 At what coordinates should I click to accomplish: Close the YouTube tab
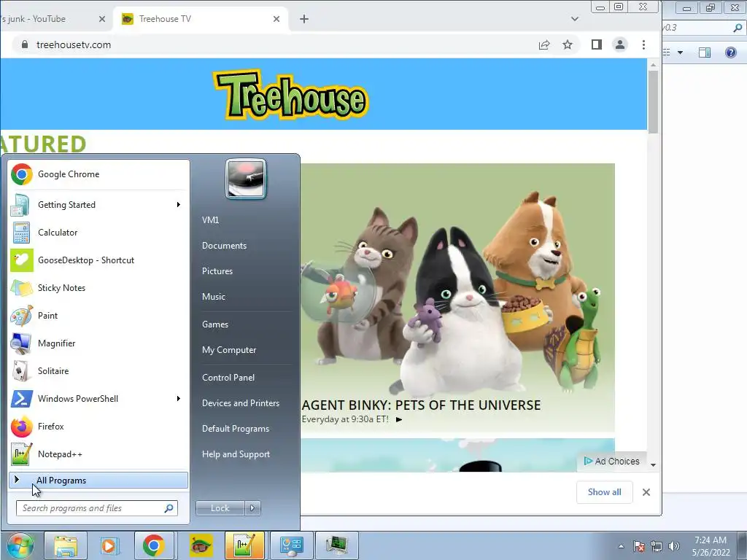pyautogui.click(x=102, y=19)
